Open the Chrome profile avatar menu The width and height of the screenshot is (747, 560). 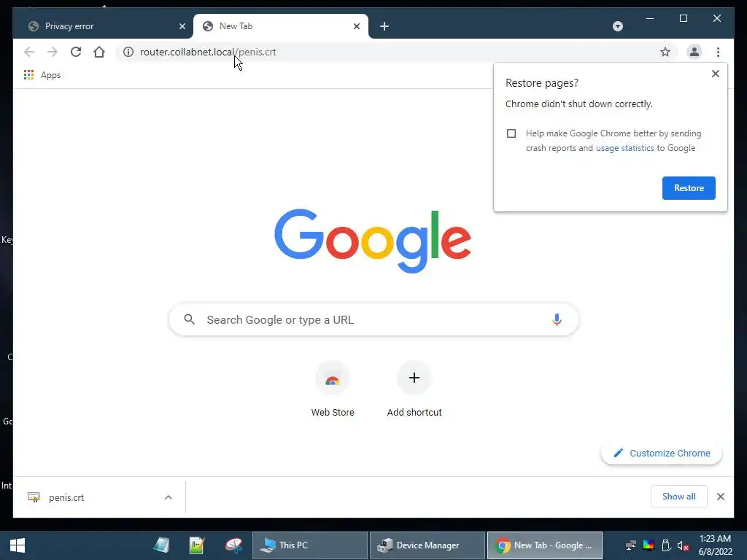point(694,52)
